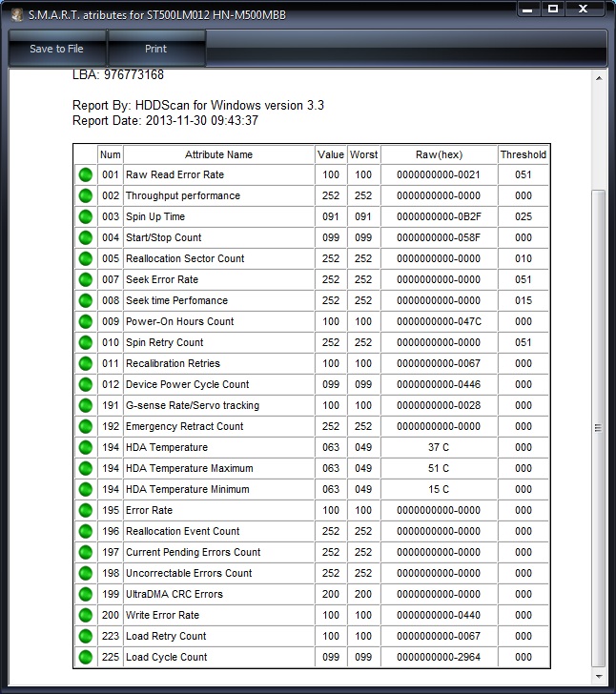The height and width of the screenshot is (694, 616).
Task: Click the Num column header
Action: point(111,154)
